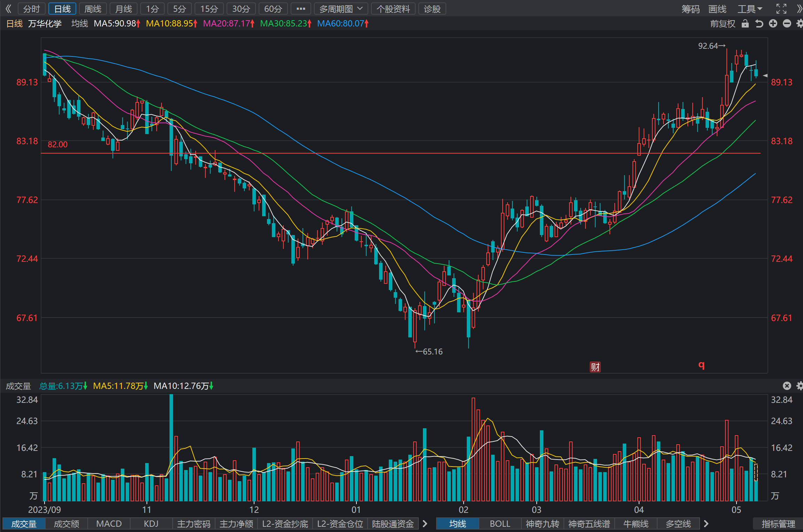
Task: Select KDJ sub-indicator tab
Action: [x=151, y=524]
